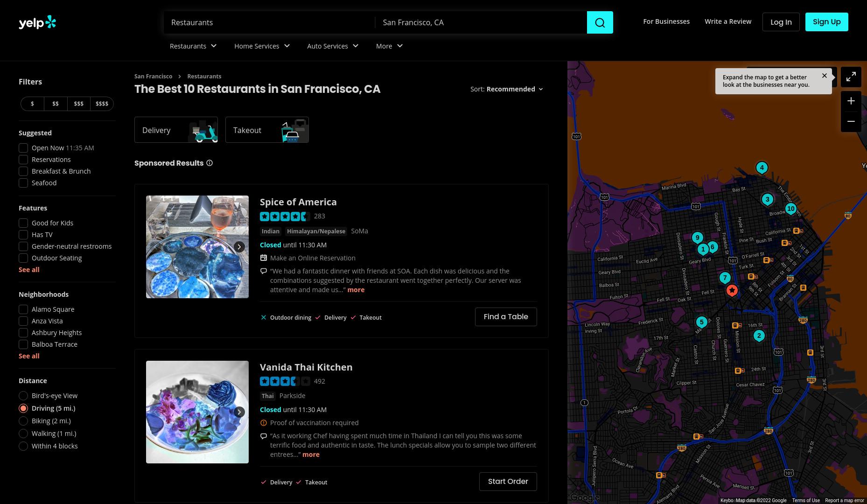
Task: Select $$$$ price filter
Action: coord(102,104)
